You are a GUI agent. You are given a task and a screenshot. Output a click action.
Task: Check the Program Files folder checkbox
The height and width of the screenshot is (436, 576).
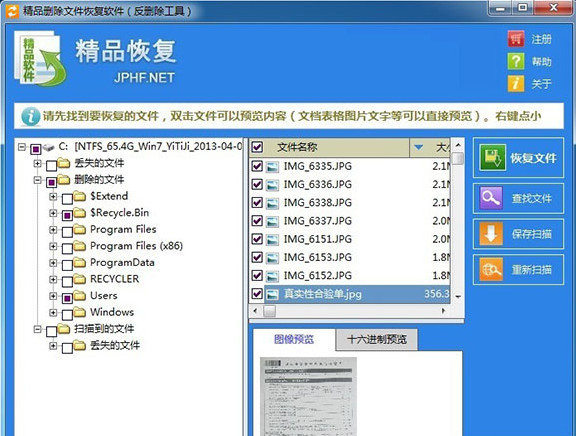[67, 232]
